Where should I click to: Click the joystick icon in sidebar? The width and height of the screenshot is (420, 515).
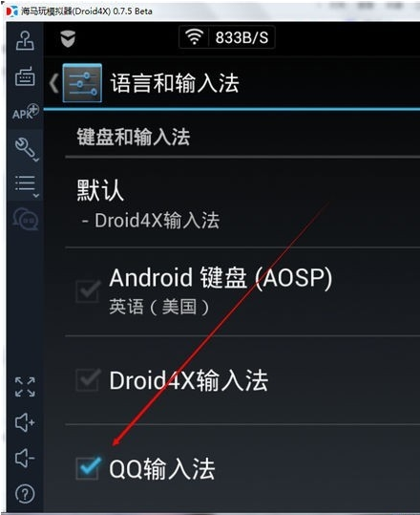click(x=25, y=41)
